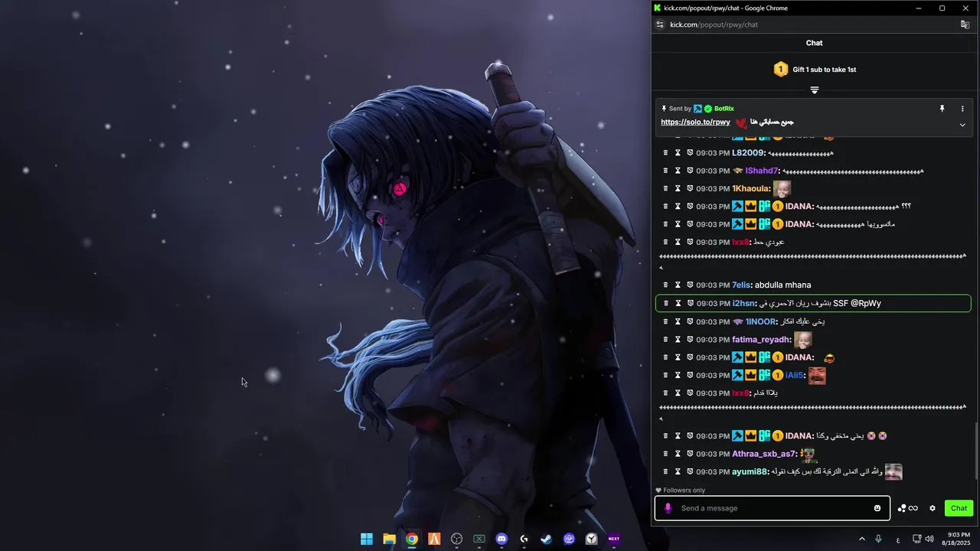Image resolution: width=980 pixels, height=551 pixels.
Task: Click the 'abdulla mhana' message text
Action: [x=782, y=285]
